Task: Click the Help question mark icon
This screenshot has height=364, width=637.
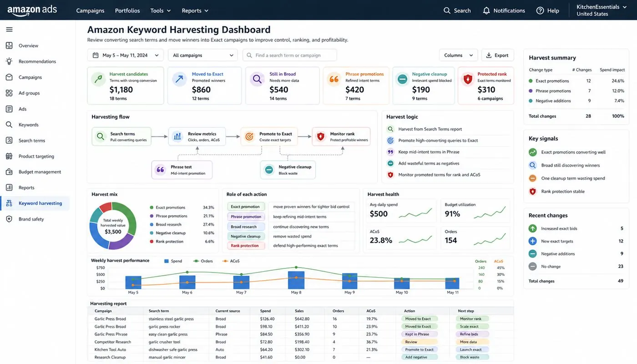Action: tap(540, 10)
